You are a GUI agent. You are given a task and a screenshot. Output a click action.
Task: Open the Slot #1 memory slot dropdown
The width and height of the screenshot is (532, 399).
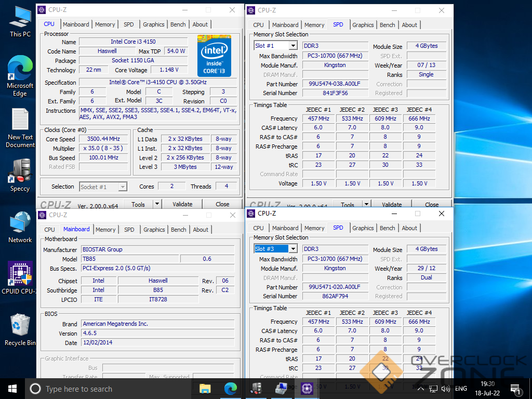292,46
